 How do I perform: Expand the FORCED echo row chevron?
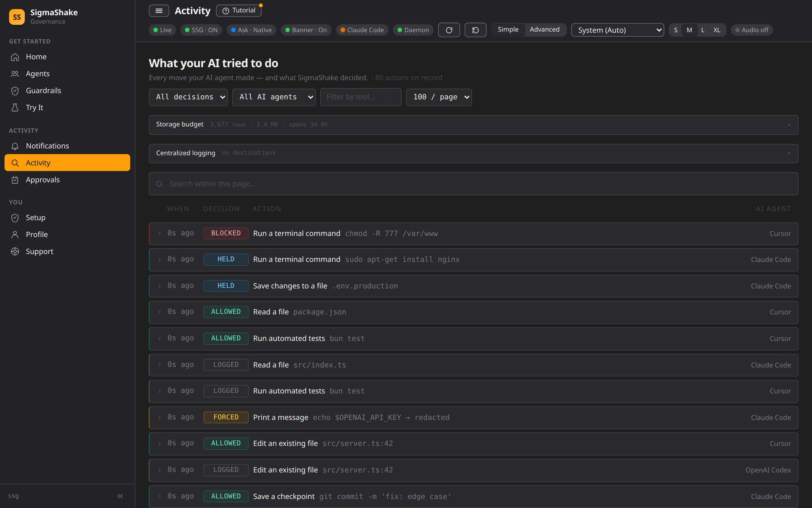pos(159,417)
